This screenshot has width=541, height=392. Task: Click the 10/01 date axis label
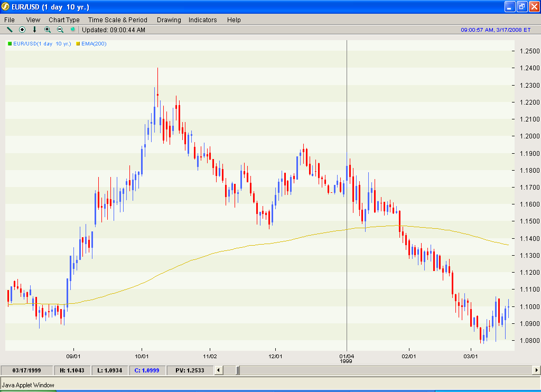[x=142, y=357]
